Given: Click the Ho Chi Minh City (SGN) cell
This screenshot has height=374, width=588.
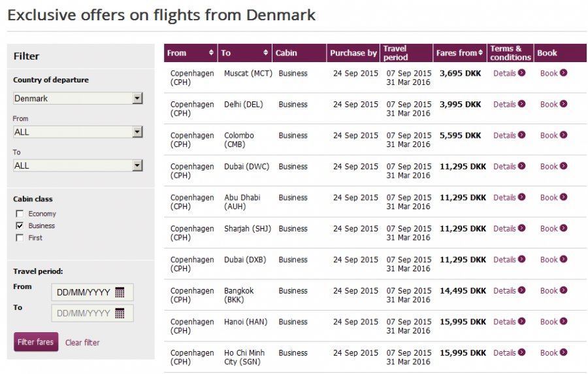Looking at the screenshot, I should (x=244, y=357).
